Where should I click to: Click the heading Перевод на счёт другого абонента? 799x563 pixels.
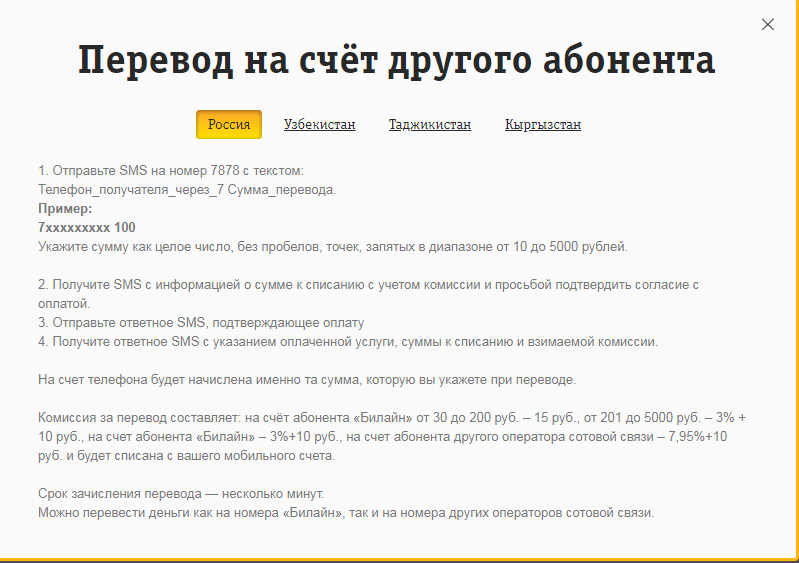click(396, 61)
